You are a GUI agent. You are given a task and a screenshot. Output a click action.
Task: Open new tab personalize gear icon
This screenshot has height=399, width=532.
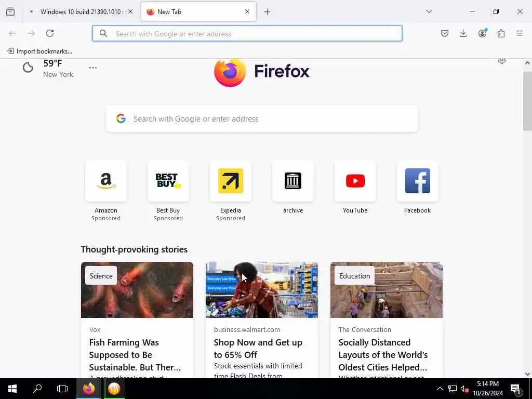point(502,61)
